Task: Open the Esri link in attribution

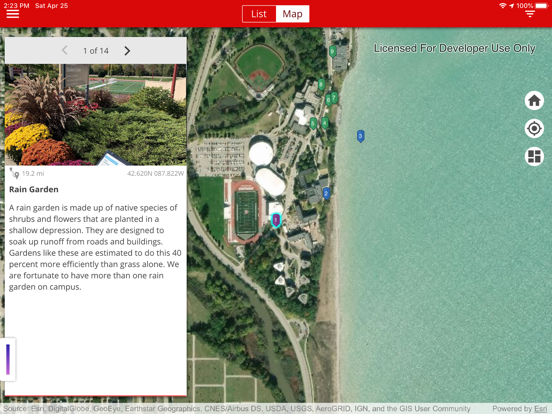Action: click(x=540, y=409)
